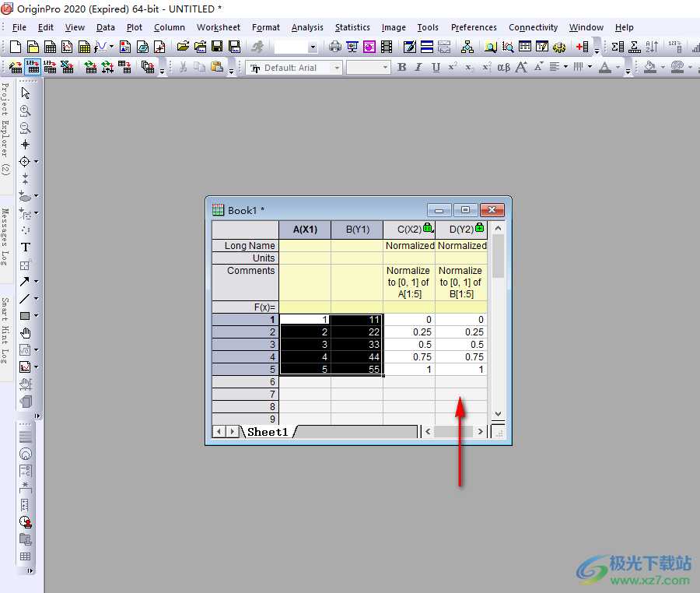The image size is (700, 593).
Task: Click the Save Project floppy icon
Action: click(x=217, y=47)
